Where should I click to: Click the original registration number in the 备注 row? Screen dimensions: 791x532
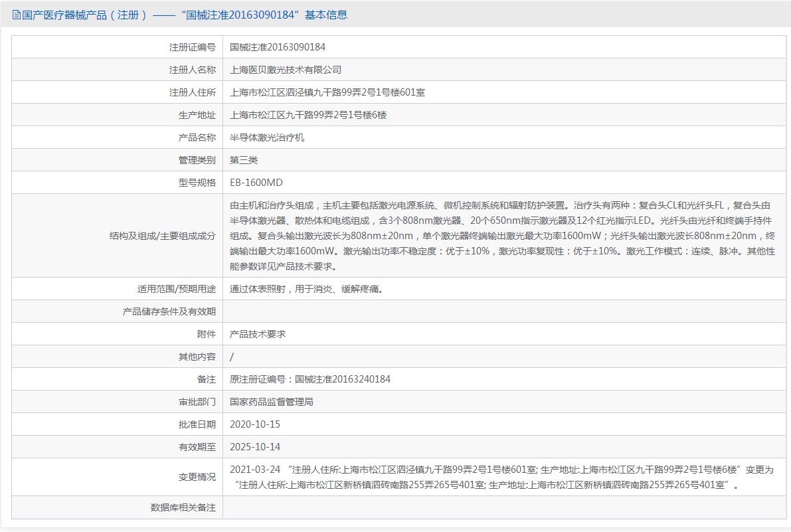pyautogui.click(x=309, y=379)
